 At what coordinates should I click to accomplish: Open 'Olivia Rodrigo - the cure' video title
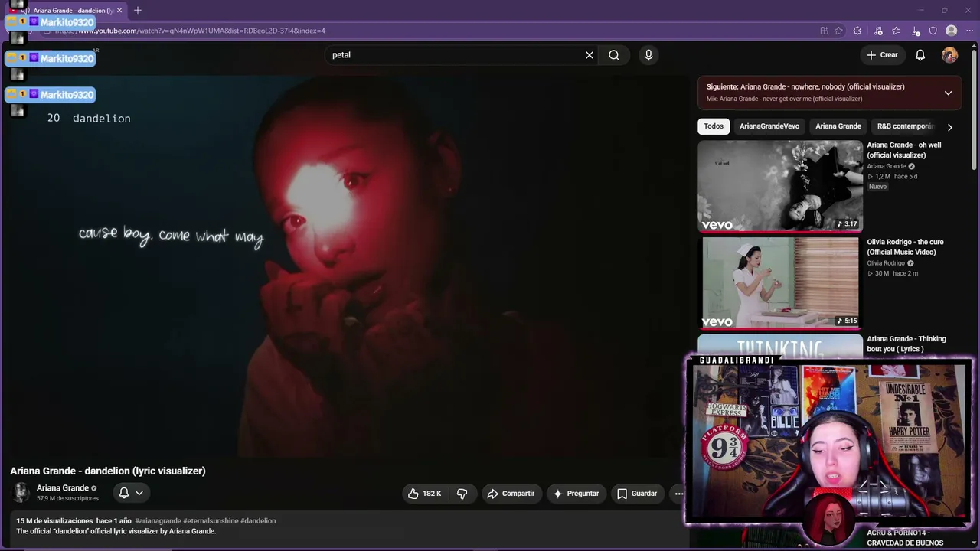[905, 247]
